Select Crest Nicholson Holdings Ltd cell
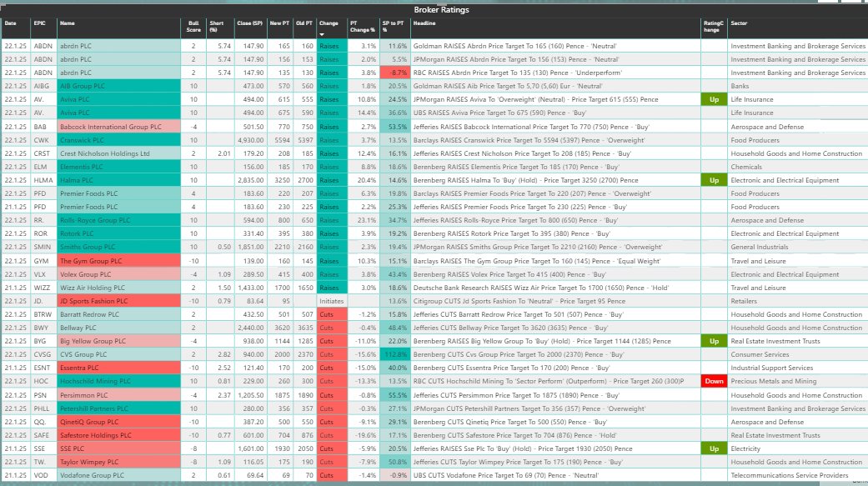The height and width of the screenshot is (486, 868). pyautogui.click(x=118, y=153)
